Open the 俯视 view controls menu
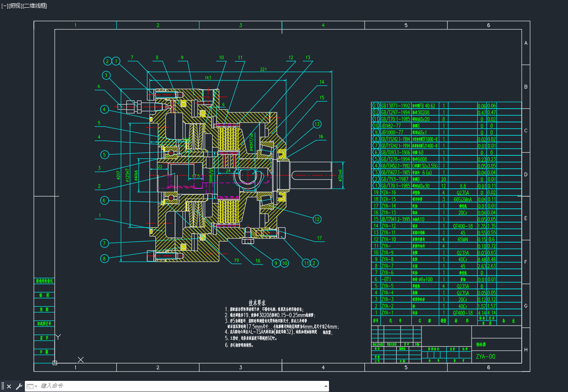Viewport: 568px width, 392px height. pyautogui.click(x=15, y=6)
